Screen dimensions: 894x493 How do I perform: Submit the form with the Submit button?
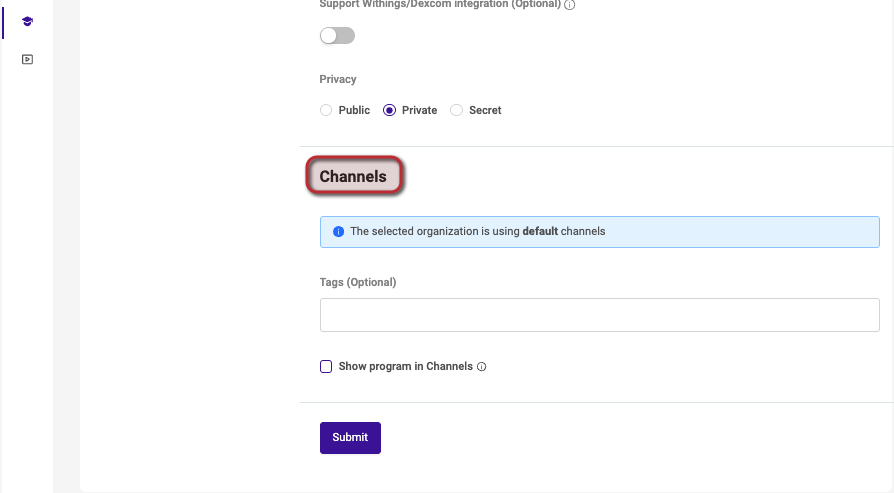[350, 438]
